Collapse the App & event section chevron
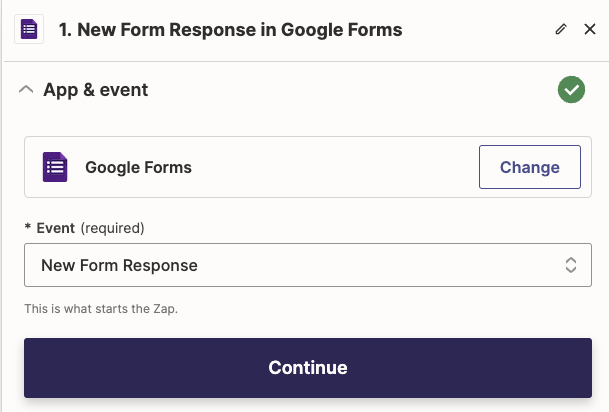The height and width of the screenshot is (412, 609). [x=27, y=90]
